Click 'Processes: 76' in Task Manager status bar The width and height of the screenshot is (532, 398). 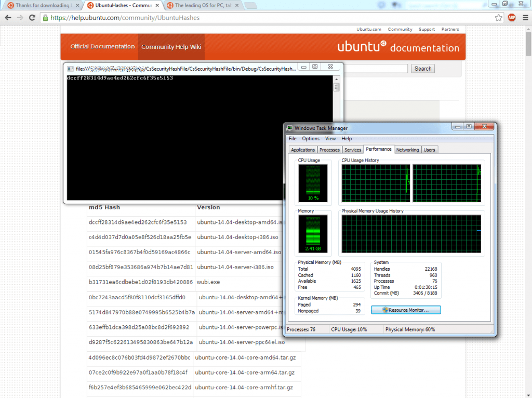[x=301, y=329]
